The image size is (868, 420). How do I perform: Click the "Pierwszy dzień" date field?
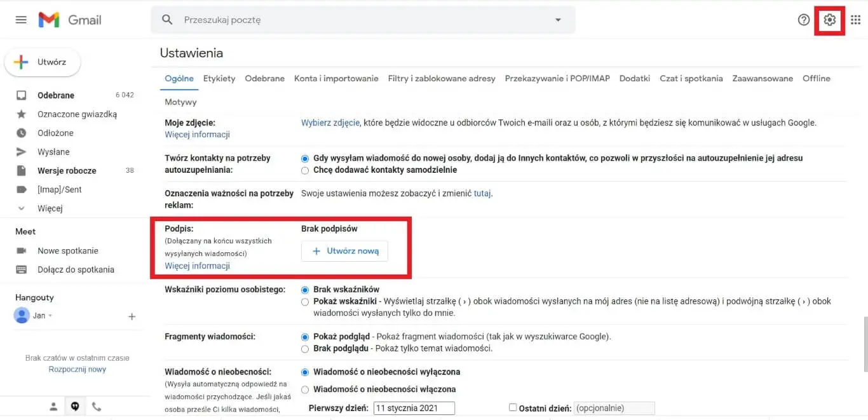click(414, 408)
